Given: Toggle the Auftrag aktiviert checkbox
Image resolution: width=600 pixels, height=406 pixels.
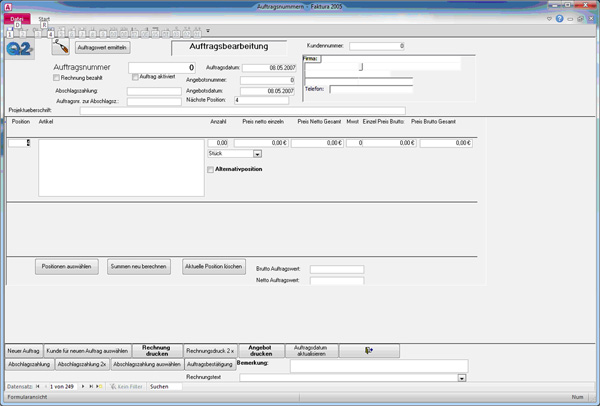Looking at the screenshot, I should click(135, 77).
